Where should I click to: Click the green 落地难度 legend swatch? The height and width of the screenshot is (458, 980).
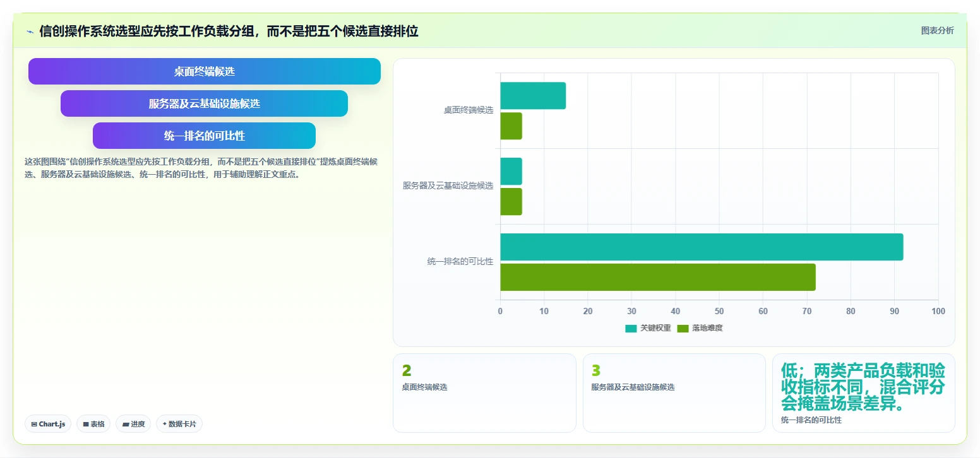point(683,328)
